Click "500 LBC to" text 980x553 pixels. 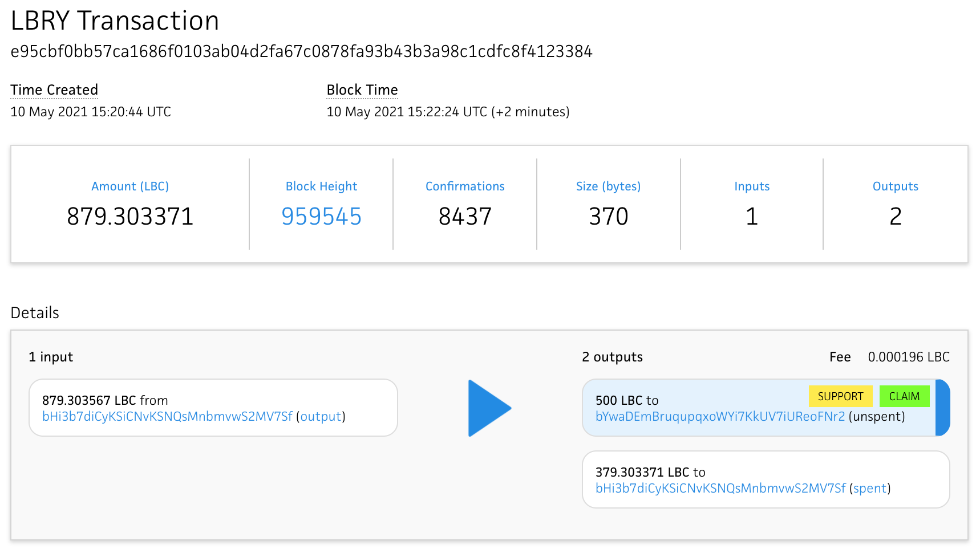627,400
